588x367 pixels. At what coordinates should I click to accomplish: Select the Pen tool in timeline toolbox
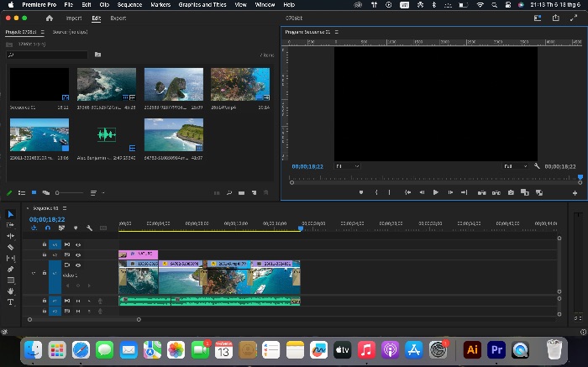tap(10, 269)
